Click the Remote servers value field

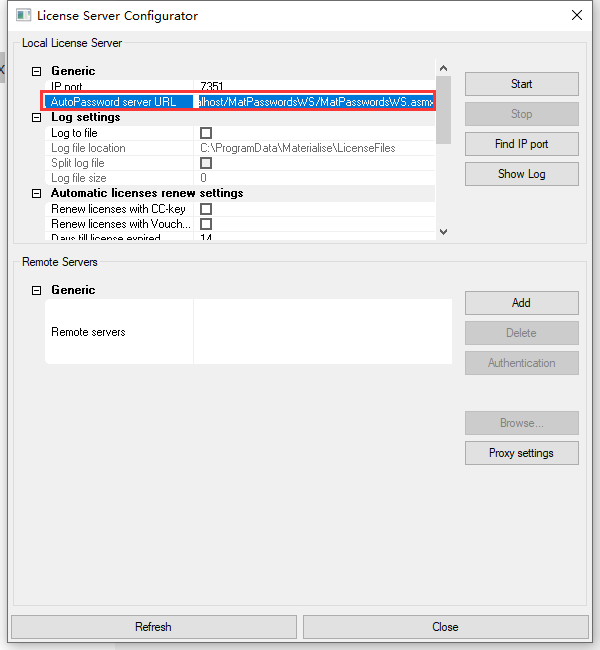[323, 332]
